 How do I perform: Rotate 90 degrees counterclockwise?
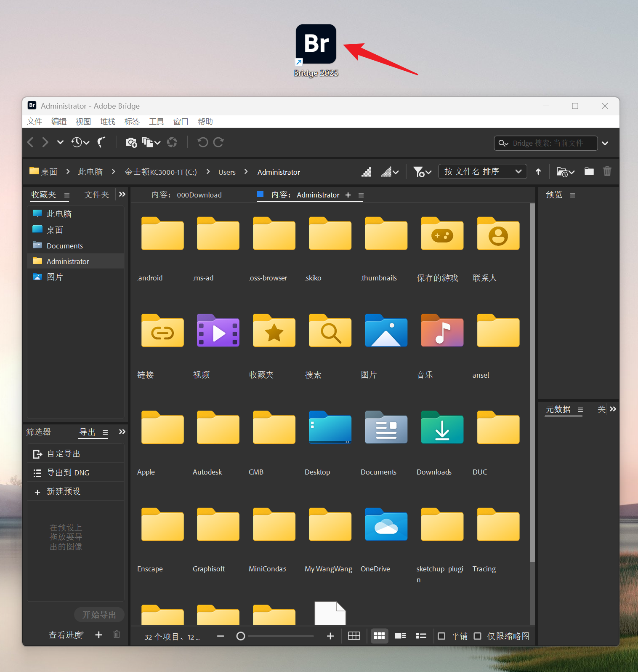click(203, 142)
